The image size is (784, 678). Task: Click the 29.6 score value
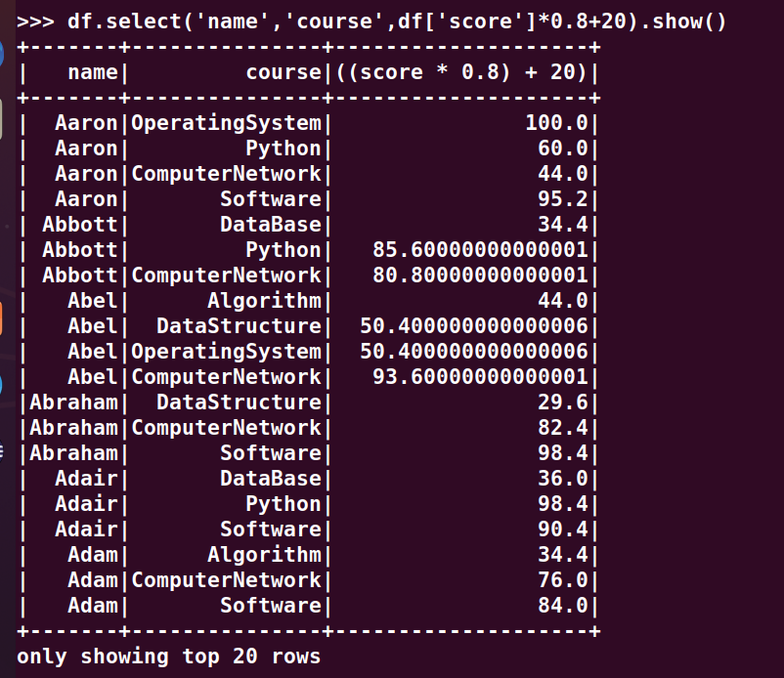coord(563,403)
